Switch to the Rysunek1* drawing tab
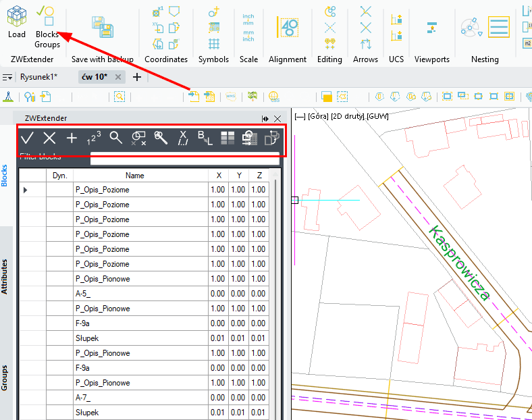The image size is (532, 420). [x=38, y=77]
